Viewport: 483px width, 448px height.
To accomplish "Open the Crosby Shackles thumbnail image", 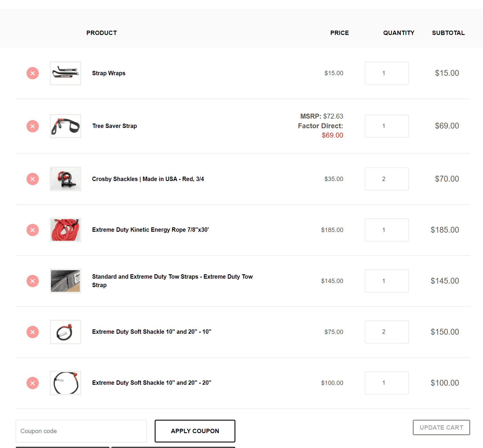I will coord(66,179).
